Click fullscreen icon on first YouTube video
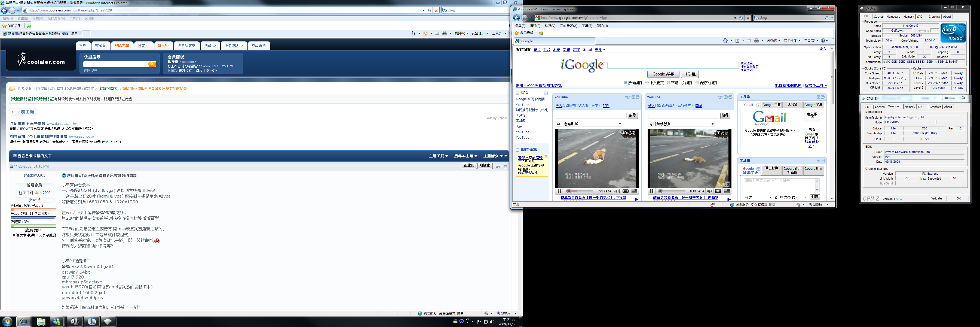 coord(634,191)
